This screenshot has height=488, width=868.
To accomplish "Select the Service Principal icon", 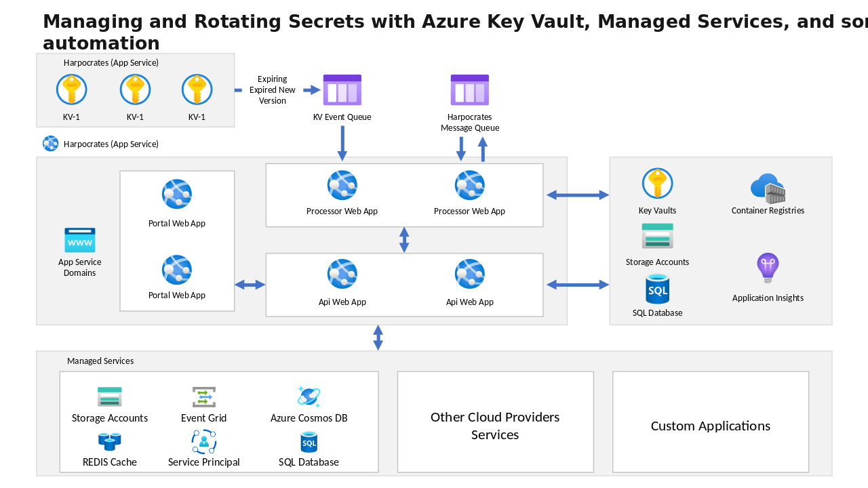I will pos(203,442).
